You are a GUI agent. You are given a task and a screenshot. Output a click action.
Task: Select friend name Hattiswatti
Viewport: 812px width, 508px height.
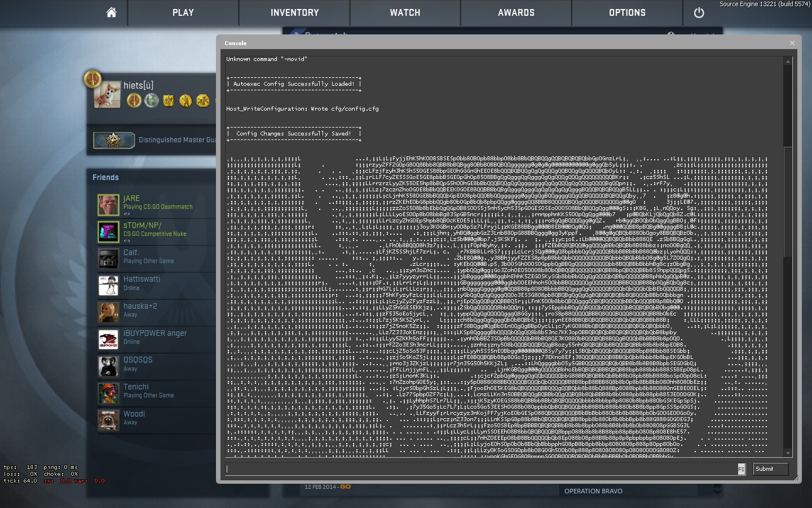(142, 279)
